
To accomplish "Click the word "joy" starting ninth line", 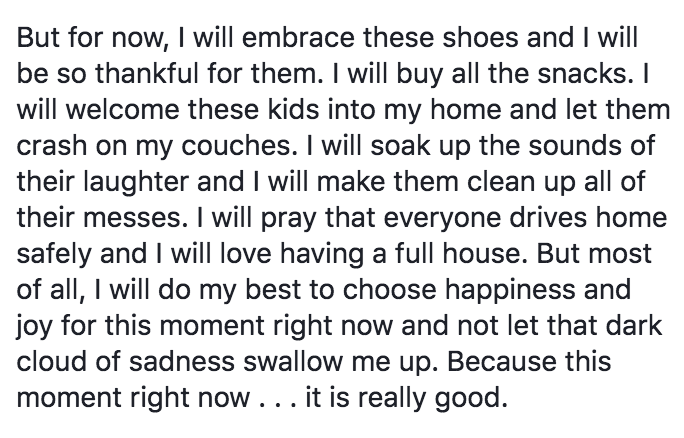I will coord(33,327).
